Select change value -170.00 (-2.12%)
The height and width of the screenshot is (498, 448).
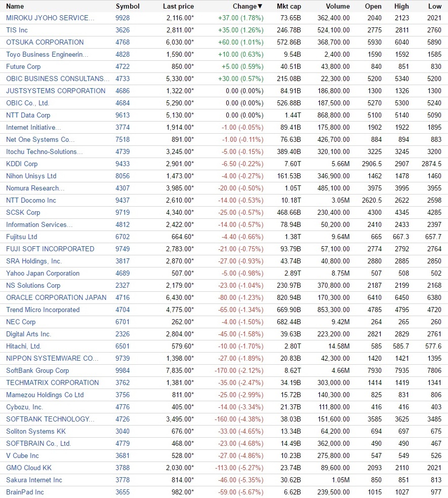239,371
